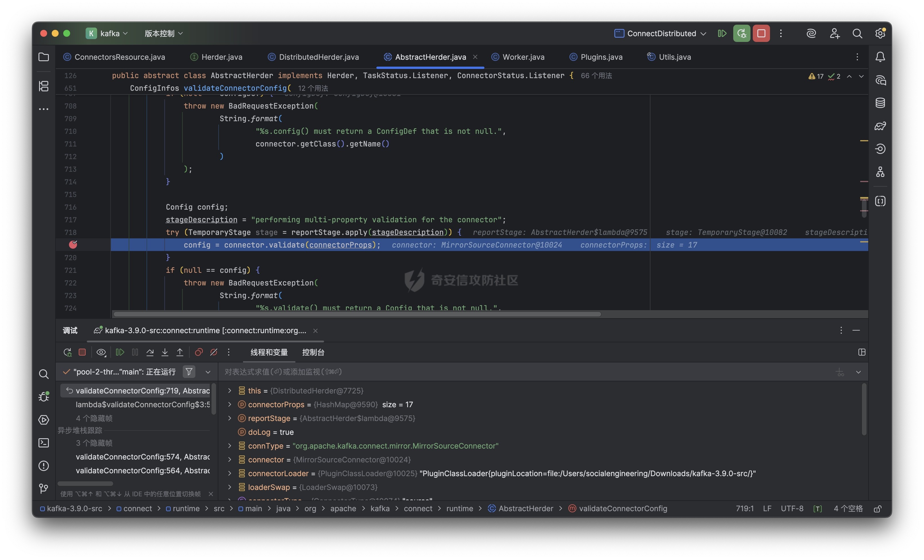The image size is (924, 560).
Task: Select stack frame validateConnectorConfig:574
Action: [x=143, y=457]
